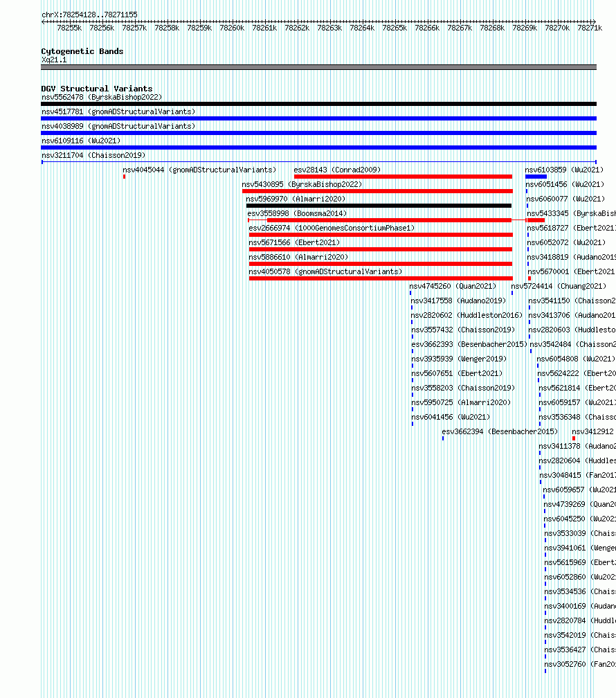Viewport: 616px width, 698px height.
Task: Click the nsv5562478 (ByrskaBishop2022) variant label
Action: coord(102,97)
